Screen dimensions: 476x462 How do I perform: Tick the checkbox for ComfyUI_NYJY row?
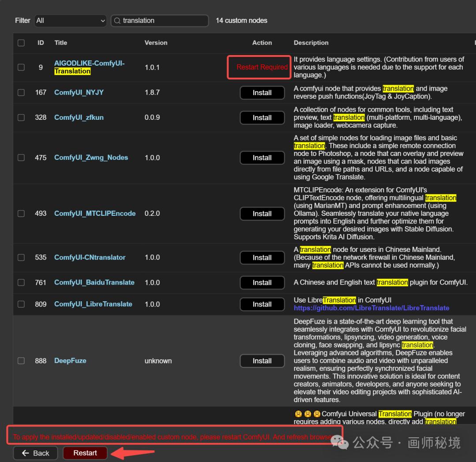pyautogui.click(x=21, y=92)
